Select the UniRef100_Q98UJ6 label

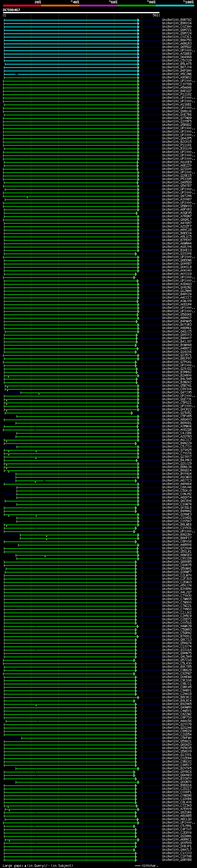(177, 111)
